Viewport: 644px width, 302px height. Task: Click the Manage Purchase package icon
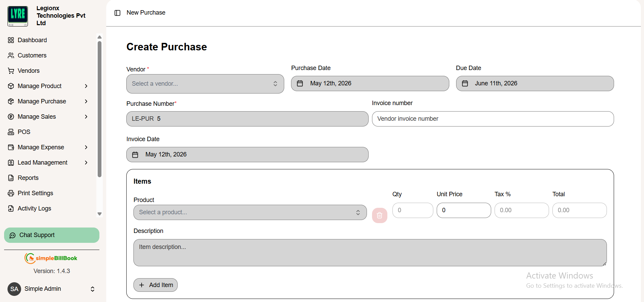[x=11, y=101]
